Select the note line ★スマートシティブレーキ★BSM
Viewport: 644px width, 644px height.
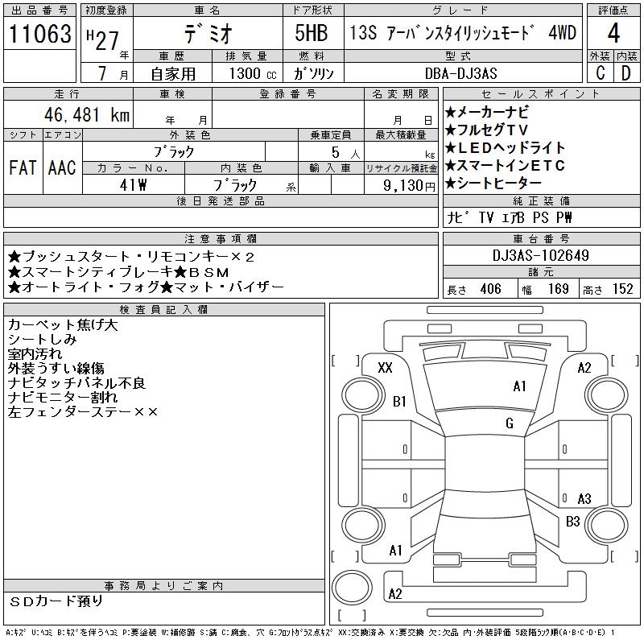(118, 272)
